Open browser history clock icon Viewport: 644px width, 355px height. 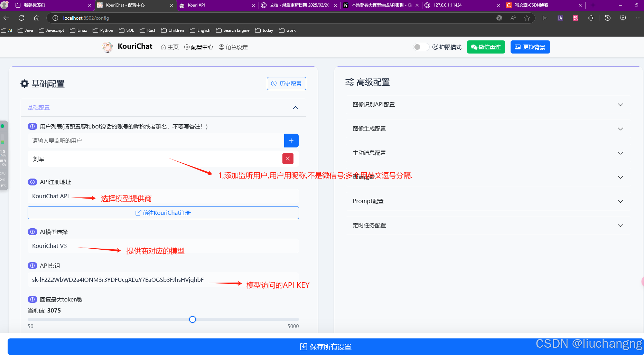tap(607, 18)
